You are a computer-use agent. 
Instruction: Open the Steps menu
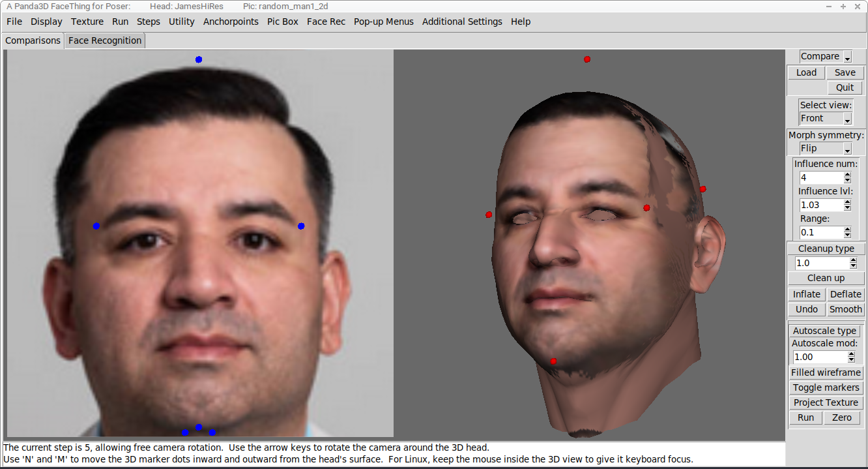(149, 22)
